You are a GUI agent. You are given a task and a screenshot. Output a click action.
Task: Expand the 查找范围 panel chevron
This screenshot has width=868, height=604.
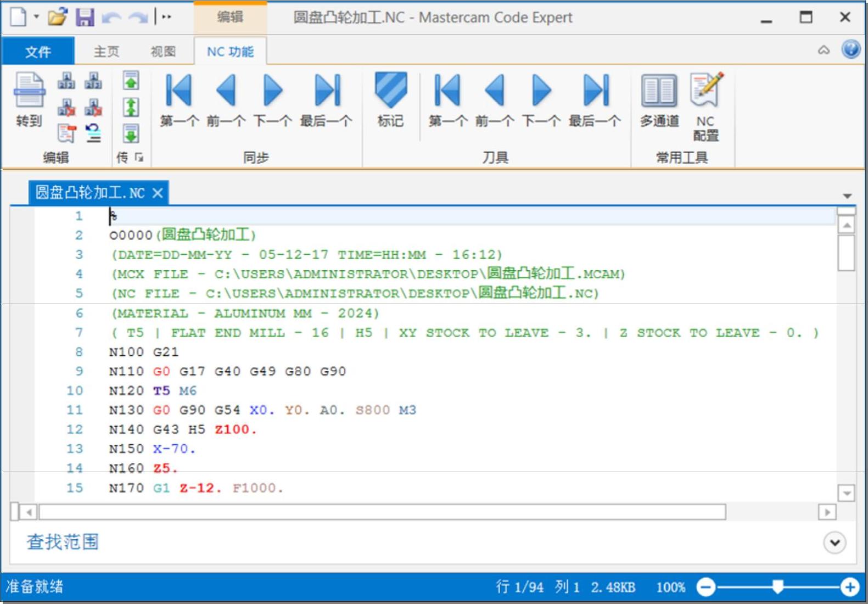pos(835,543)
